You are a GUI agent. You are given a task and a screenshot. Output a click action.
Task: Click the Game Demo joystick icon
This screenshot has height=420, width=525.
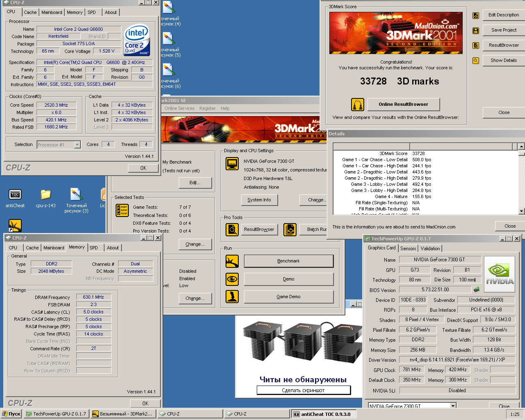coord(232,297)
